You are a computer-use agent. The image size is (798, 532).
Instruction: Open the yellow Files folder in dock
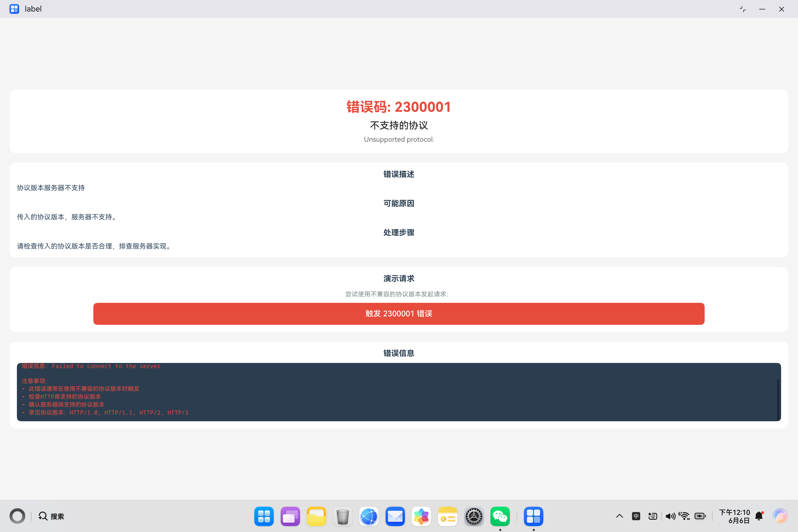[x=316, y=516]
